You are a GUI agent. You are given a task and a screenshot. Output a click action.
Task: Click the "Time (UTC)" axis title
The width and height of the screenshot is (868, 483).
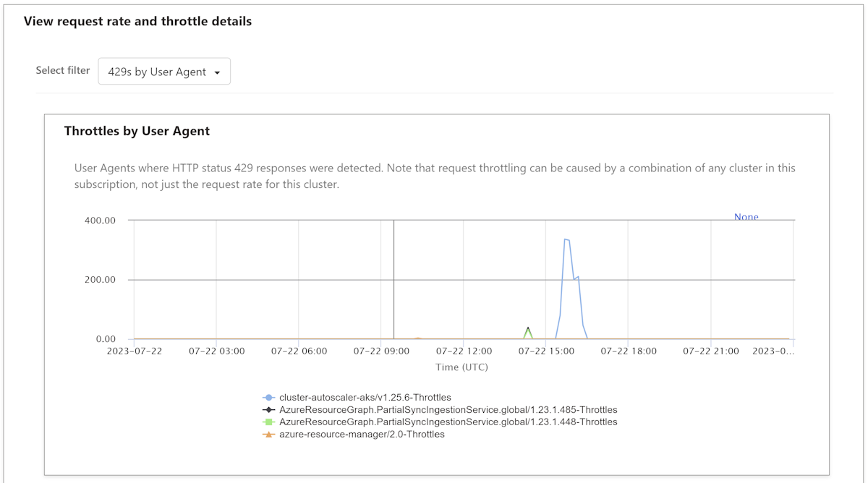pos(461,367)
